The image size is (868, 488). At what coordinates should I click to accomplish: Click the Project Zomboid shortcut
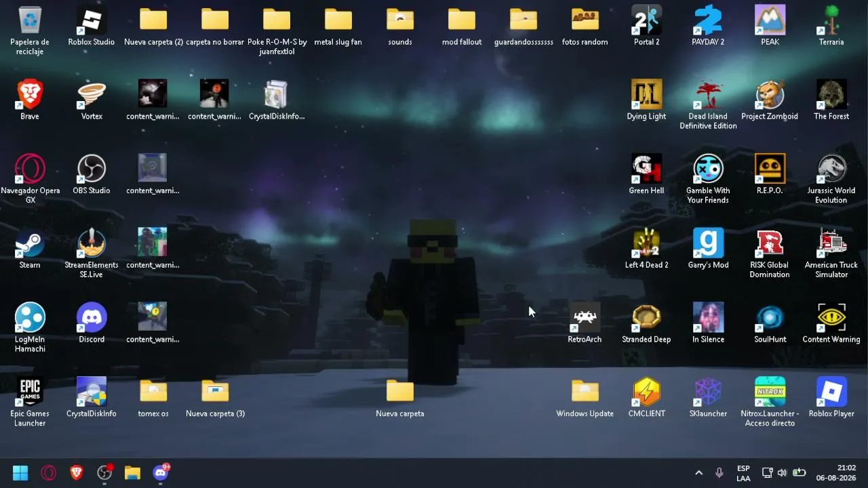770,100
